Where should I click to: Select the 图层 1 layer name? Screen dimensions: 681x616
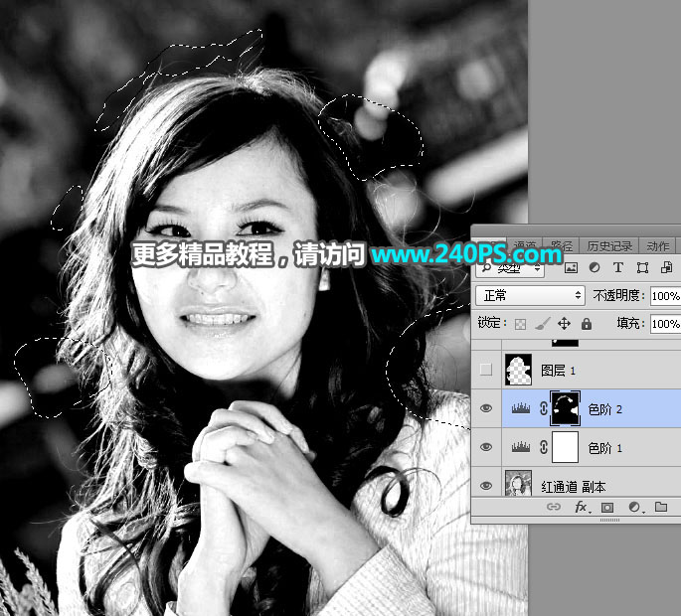coord(558,371)
